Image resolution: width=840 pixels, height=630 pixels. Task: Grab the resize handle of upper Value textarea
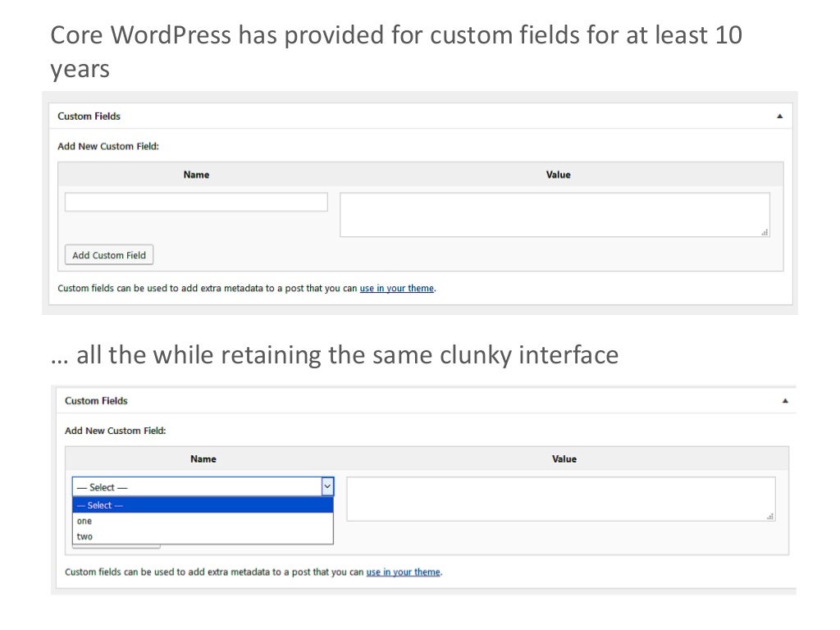[765, 232]
